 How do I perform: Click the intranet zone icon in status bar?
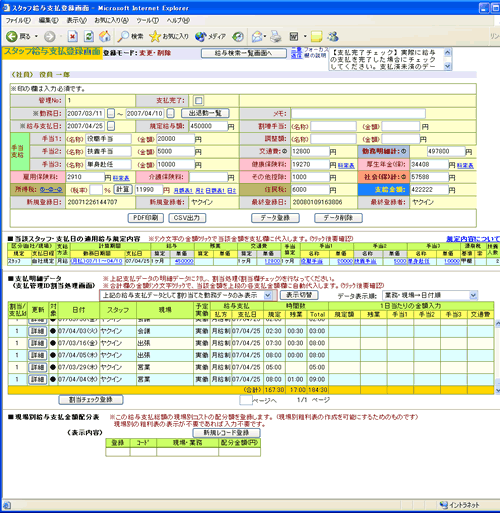tap(444, 505)
